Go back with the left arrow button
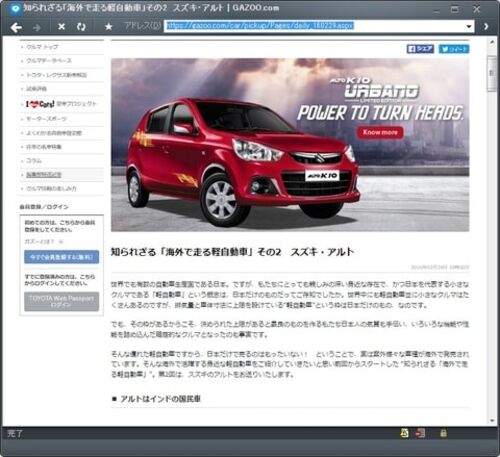The image size is (500, 457). (x=16, y=27)
